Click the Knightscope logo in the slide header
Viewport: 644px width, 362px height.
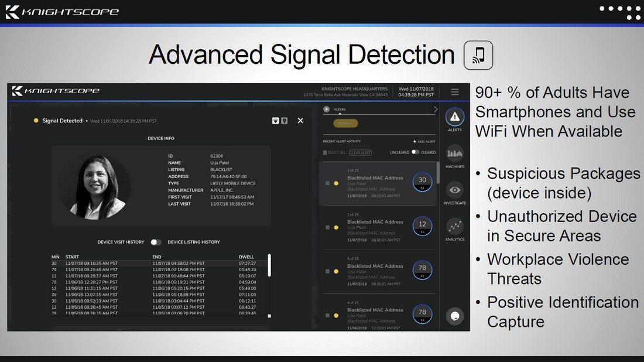click(x=62, y=12)
